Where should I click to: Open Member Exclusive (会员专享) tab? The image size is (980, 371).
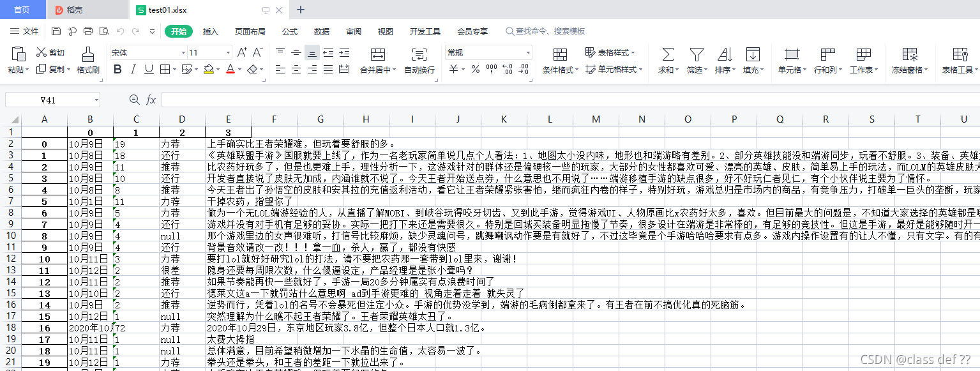[472, 31]
